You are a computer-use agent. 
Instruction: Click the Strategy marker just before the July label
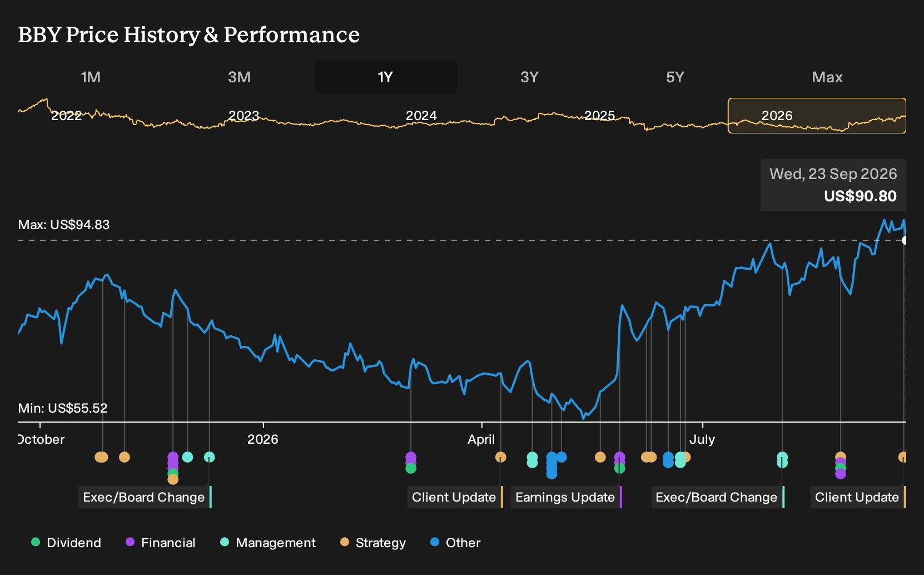[687, 457]
